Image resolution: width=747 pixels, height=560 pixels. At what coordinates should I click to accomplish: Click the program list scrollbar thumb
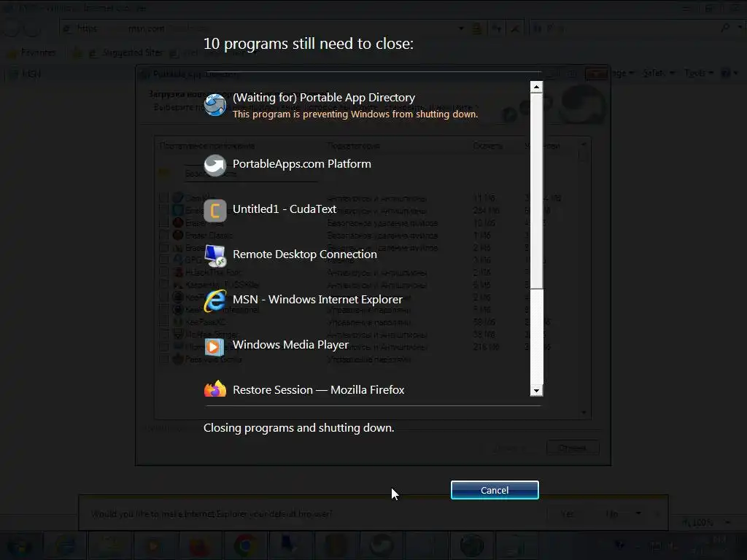pos(536,190)
